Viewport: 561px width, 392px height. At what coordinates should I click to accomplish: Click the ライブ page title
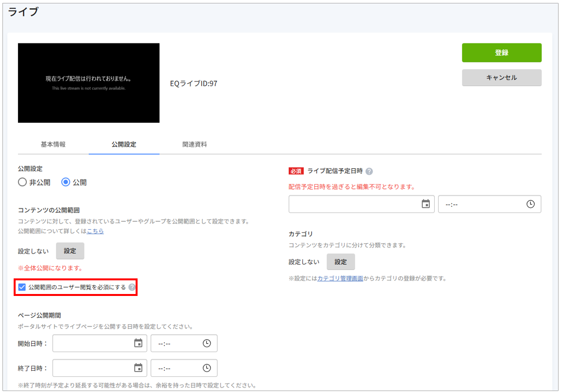23,12
